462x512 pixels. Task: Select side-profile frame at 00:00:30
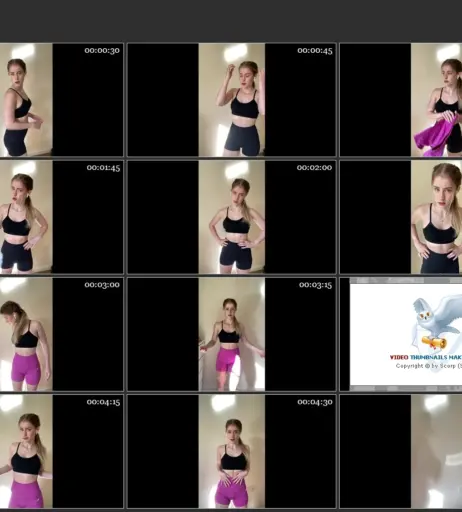(26, 100)
